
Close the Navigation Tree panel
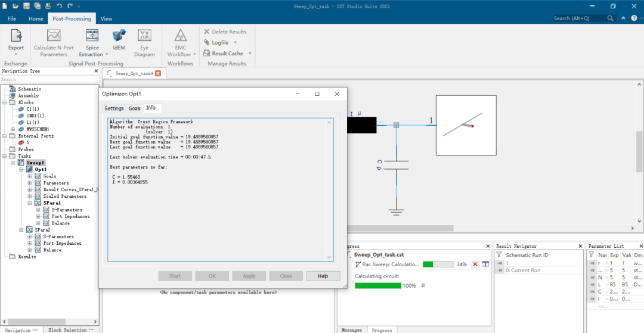pyautogui.click(x=95, y=71)
